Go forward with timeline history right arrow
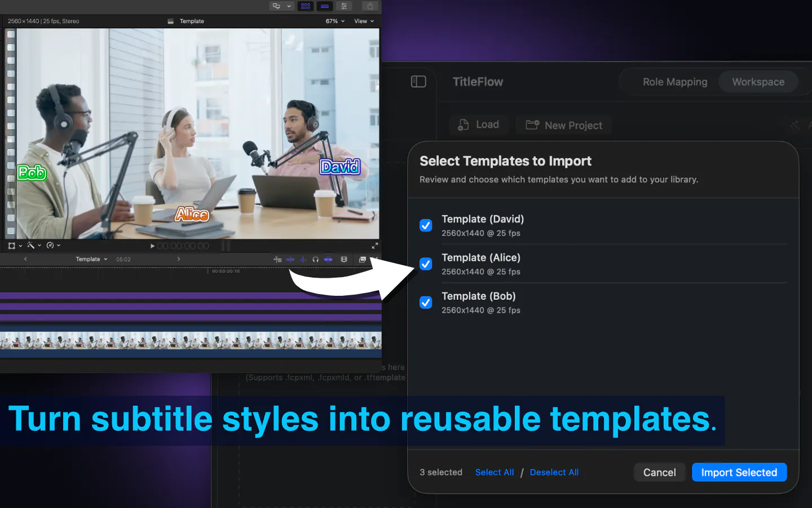812x508 pixels. pyautogui.click(x=179, y=259)
